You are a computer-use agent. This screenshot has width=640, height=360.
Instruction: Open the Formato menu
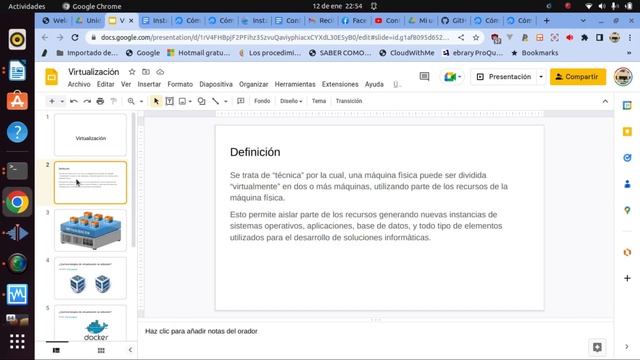click(x=180, y=84)
